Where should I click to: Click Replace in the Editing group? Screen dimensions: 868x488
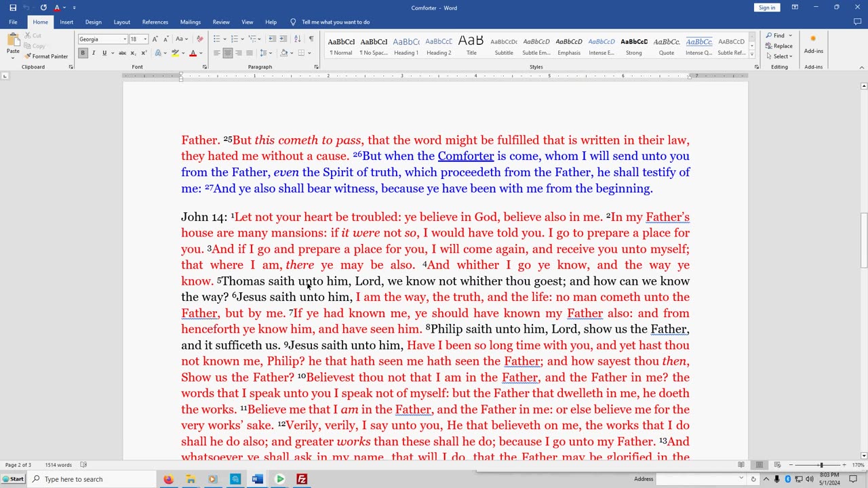[x=779, y=46]
